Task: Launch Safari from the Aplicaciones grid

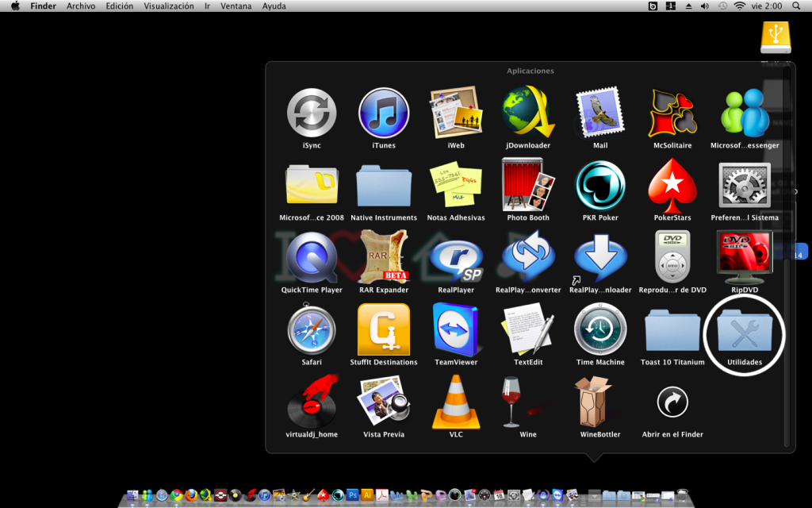Action: pos(311,329)
